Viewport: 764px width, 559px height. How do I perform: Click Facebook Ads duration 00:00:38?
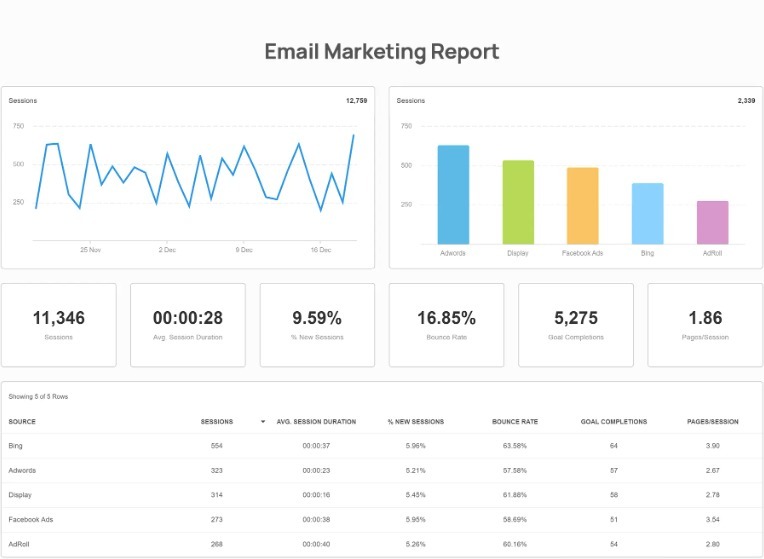coord(316,520)
